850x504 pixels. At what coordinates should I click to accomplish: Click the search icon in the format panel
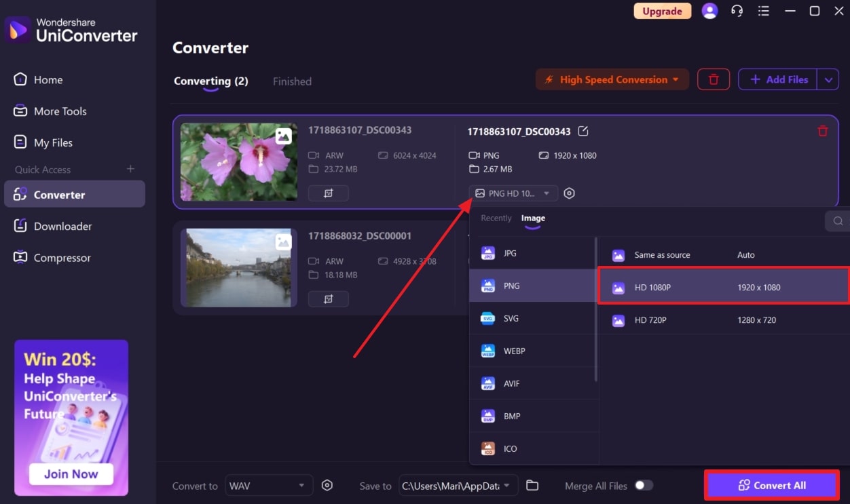[x=838, y=220]
